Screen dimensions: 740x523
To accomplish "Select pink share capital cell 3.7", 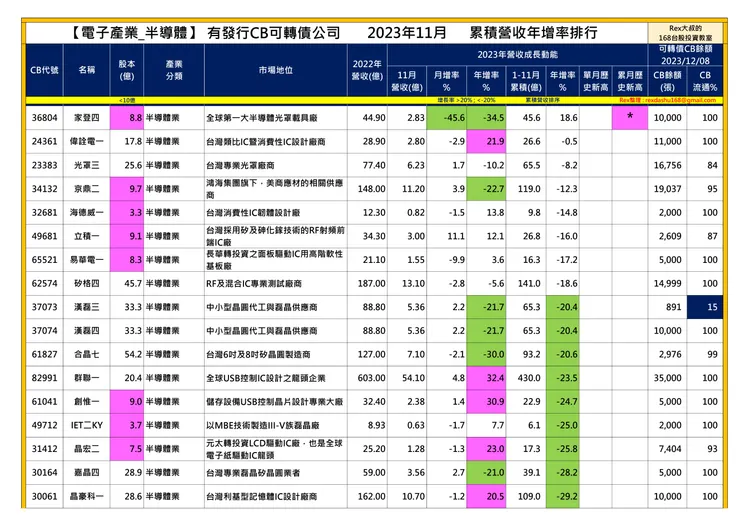I will (126, 425).
